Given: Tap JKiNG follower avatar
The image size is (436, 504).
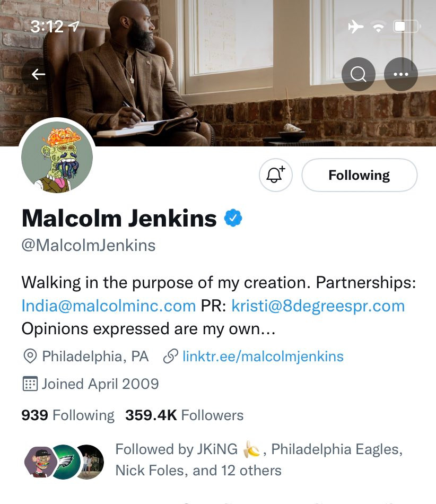Looking at the screenshot, I should tap(39, 462).
